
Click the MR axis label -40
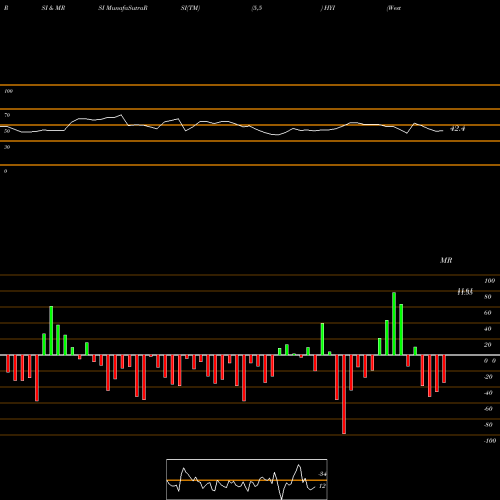point(488,393)
